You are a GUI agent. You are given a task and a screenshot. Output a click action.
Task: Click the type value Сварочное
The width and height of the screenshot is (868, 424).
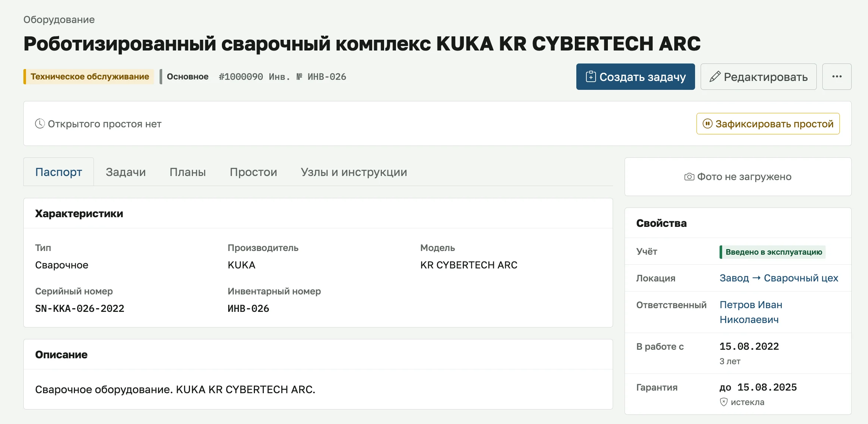click(x=62, y=265)
